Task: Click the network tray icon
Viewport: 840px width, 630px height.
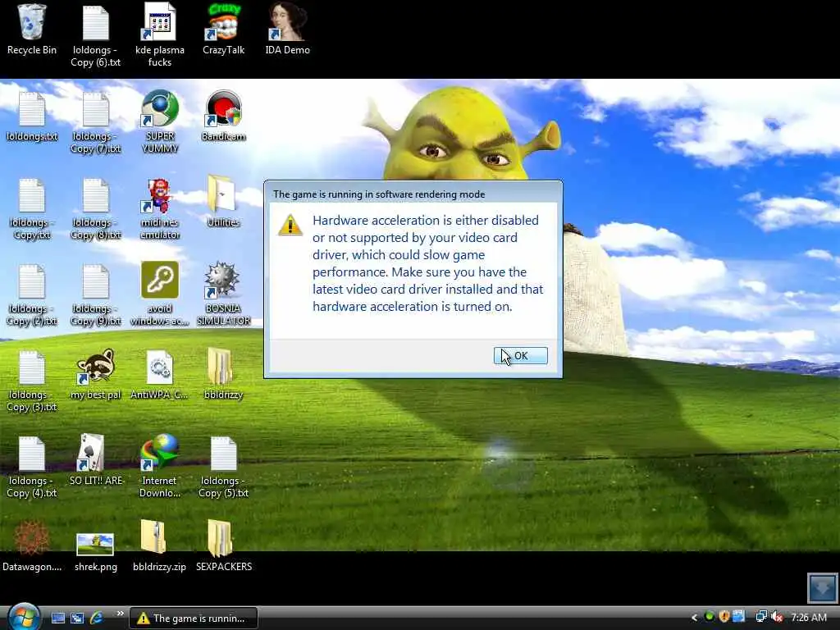Action: coord(760,617)
